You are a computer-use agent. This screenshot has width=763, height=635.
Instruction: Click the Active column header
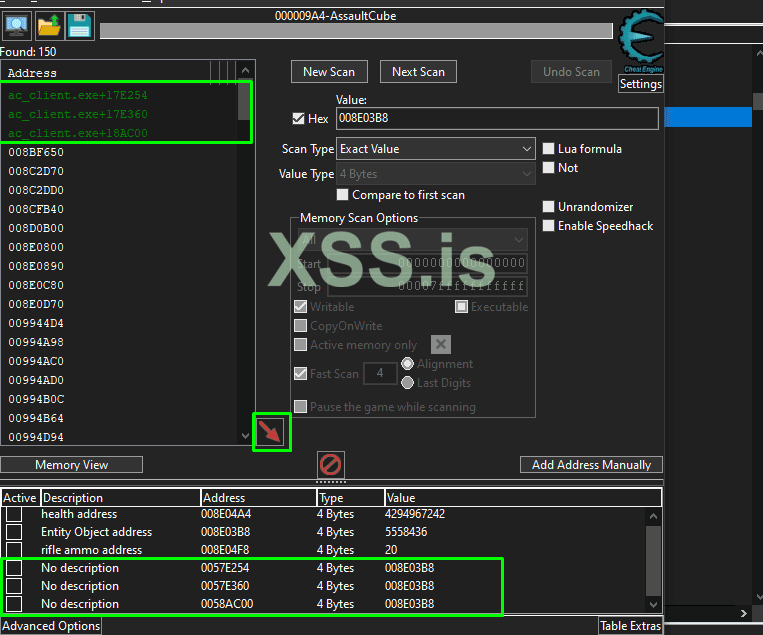point(20,498)
